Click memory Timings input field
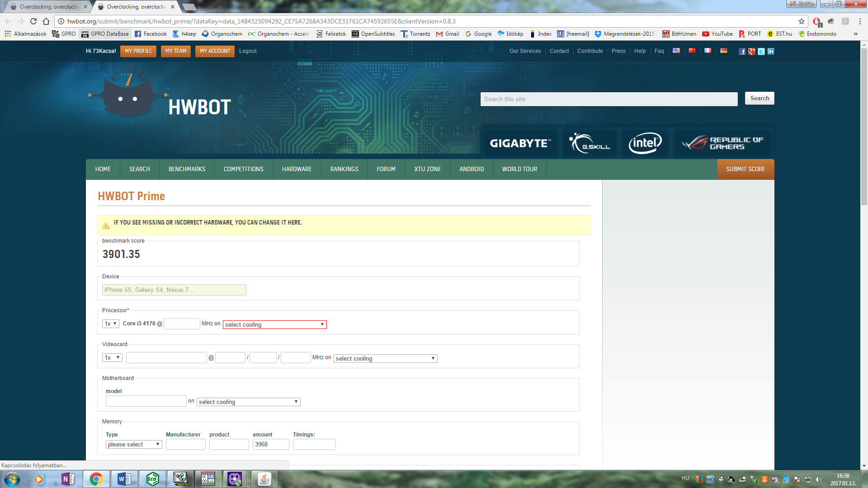 [x=314, y=444]
